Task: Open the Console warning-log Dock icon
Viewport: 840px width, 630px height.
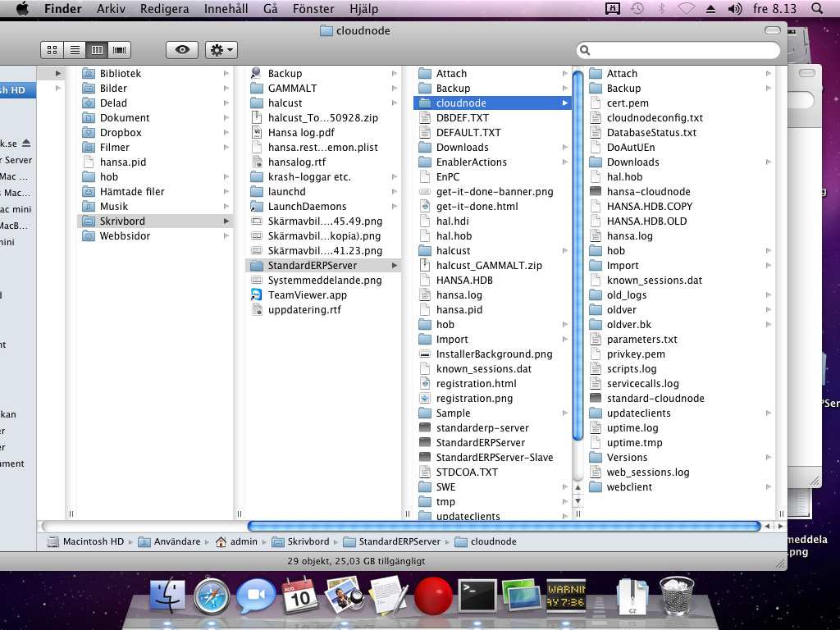Action: pos(566,596)
